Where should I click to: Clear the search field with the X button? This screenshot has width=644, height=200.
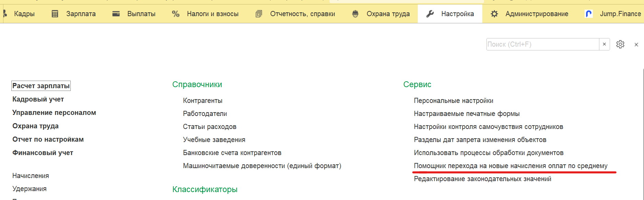[x=605, y=44]
